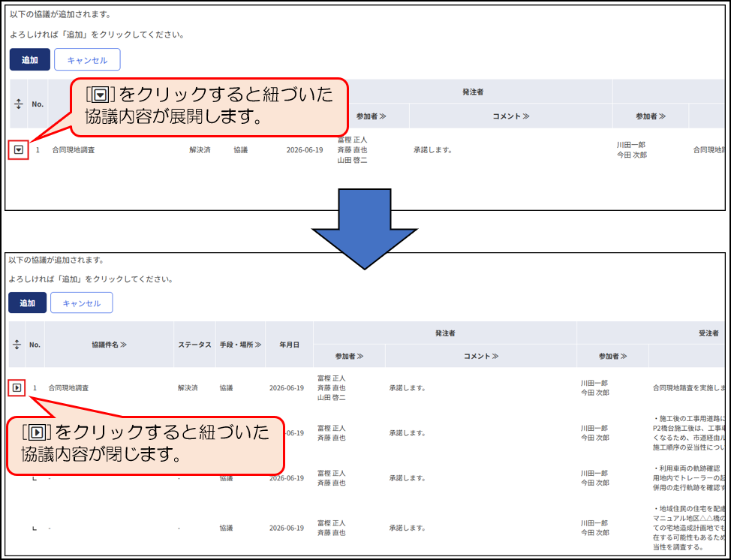This screenshot has height=560, width=731.
Task: Click 承諾します。 in the 地域住民の住宅 row
Action: (x=408, y=528)
